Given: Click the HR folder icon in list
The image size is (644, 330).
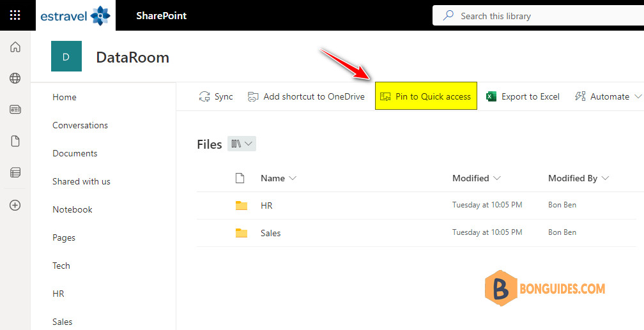Looking at the screenshot, I should coord(241,206).
